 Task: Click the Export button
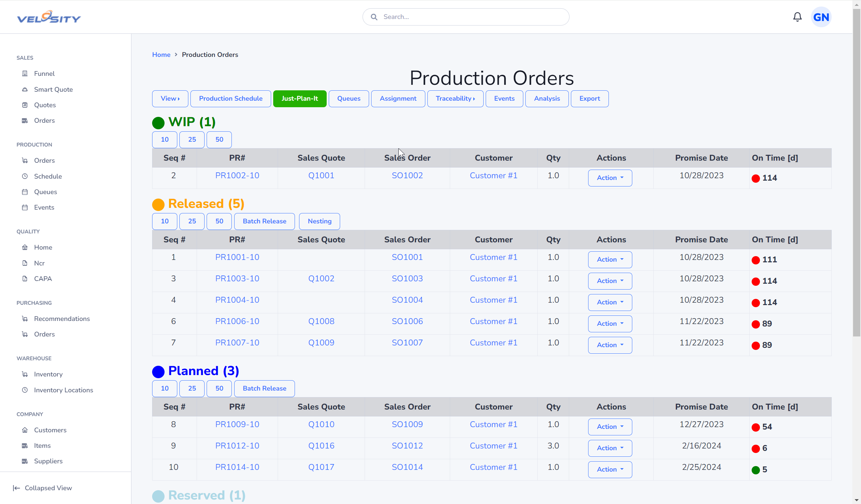[x=590, y=99]
